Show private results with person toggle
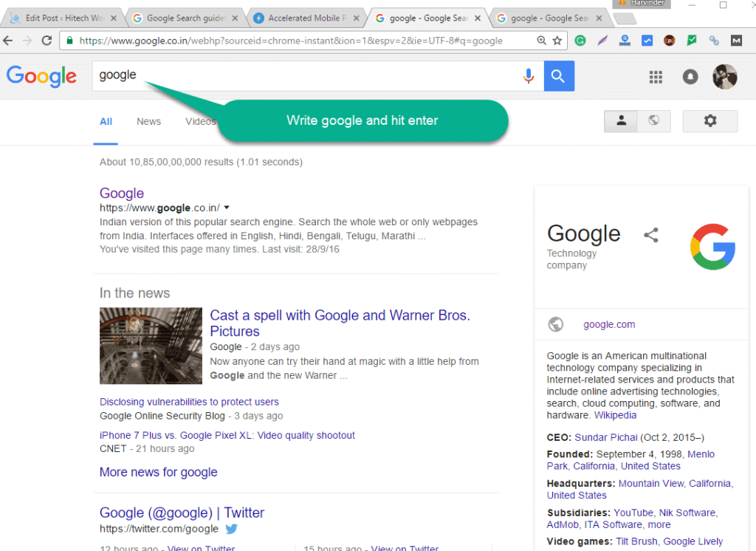 point(621,120)
